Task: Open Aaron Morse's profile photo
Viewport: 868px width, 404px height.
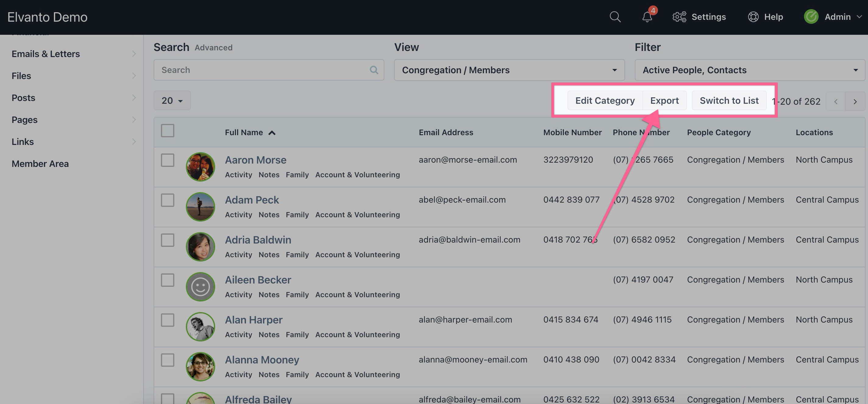Action: pyautogui.click(x=201, y=167)
